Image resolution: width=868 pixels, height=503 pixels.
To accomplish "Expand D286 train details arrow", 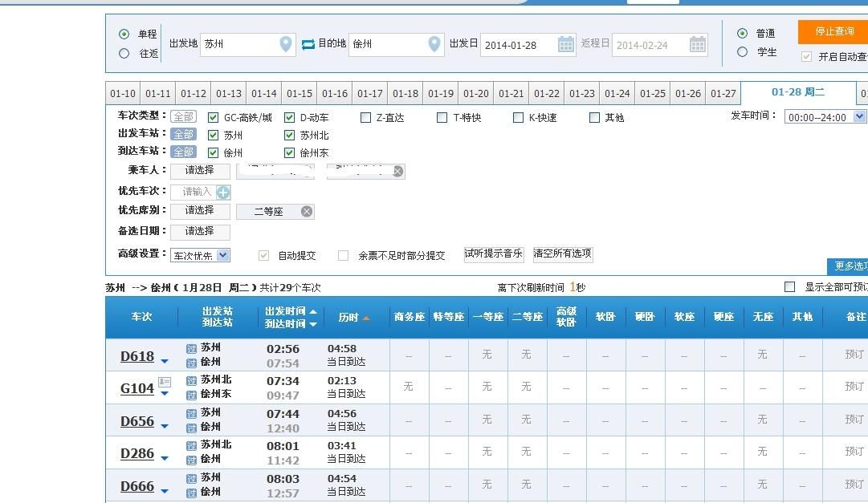I will (165, 458).
